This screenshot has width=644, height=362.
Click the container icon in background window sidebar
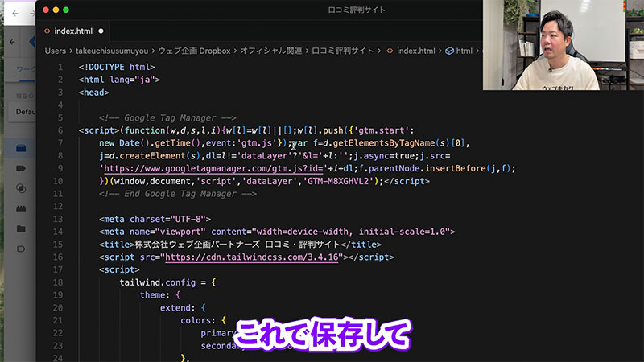(x=22, y=148)
